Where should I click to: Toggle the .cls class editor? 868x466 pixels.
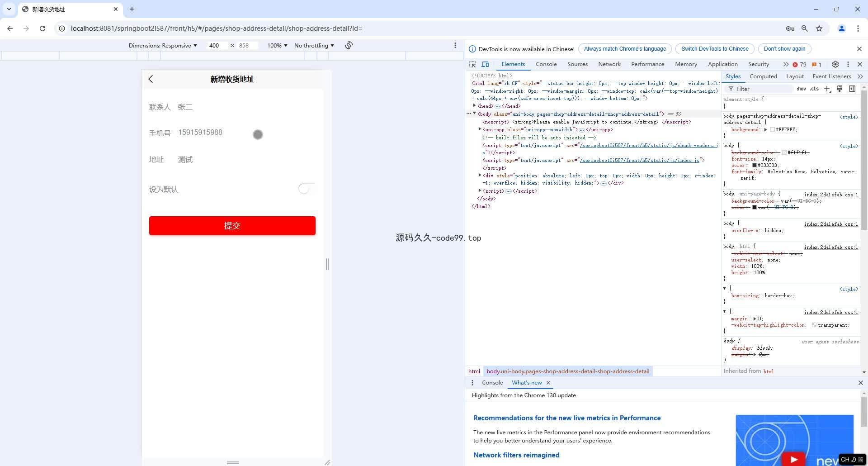point(814,89)
